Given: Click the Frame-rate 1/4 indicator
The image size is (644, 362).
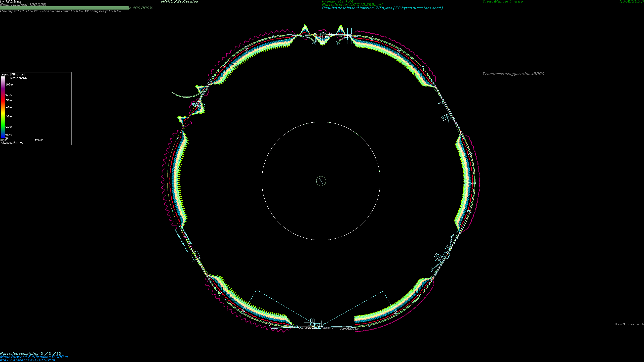Looking at the screenshot, I should [x=338, y=1].
